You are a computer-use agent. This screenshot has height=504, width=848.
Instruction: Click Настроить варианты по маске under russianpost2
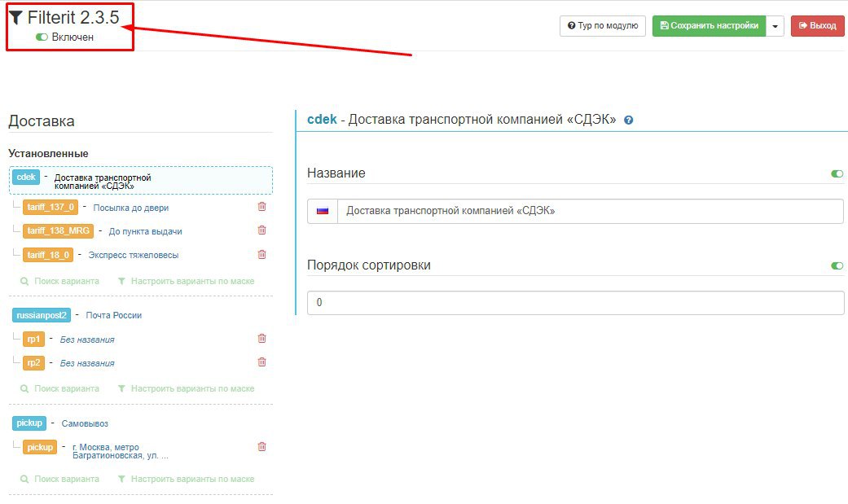[186, 389]
